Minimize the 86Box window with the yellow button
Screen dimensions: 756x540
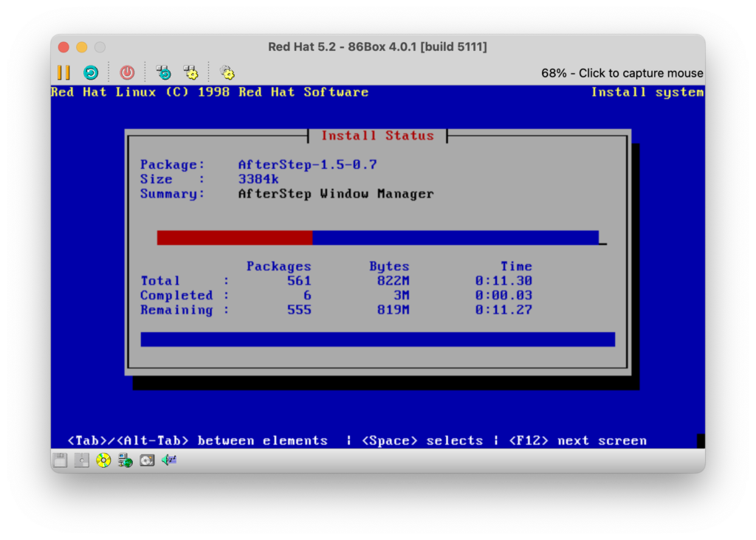point(82,46)
